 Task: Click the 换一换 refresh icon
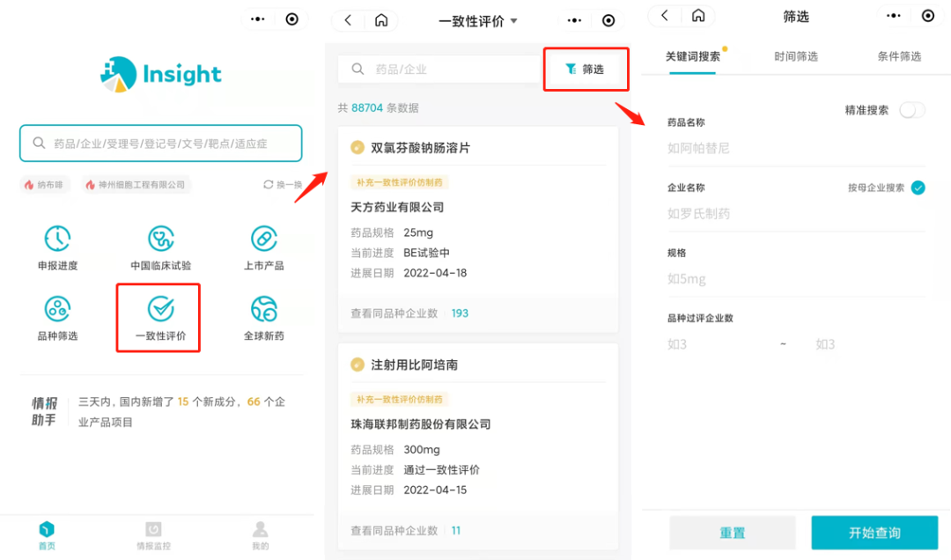coord(268,184)
